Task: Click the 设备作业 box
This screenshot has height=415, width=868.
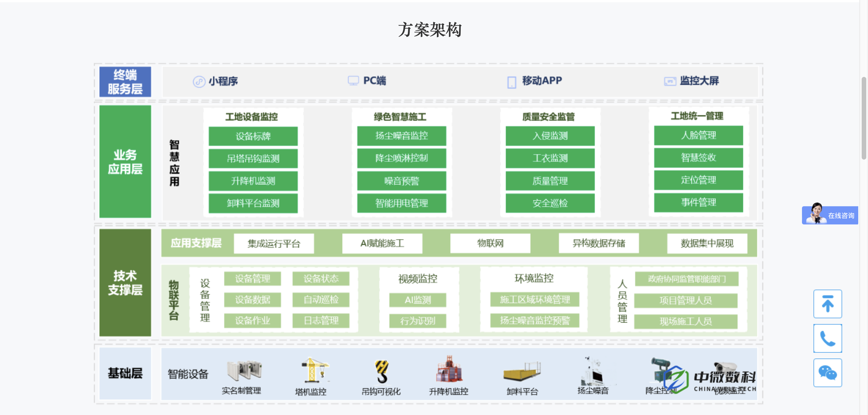Action: [x=253, y=320]
